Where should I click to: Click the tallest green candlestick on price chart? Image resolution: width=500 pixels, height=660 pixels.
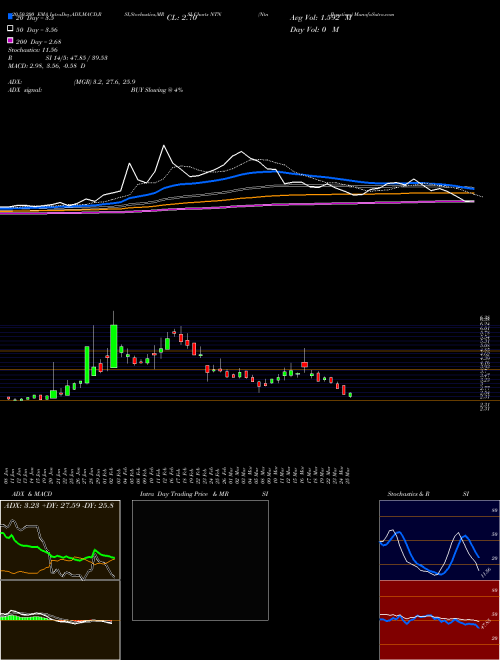click(x=114, y=346)
